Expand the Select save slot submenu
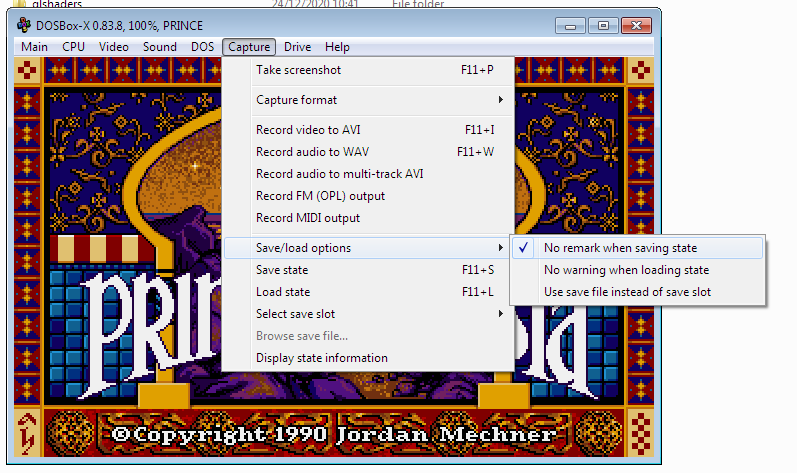This screenshot has width=797, height=473. (369, 314)
